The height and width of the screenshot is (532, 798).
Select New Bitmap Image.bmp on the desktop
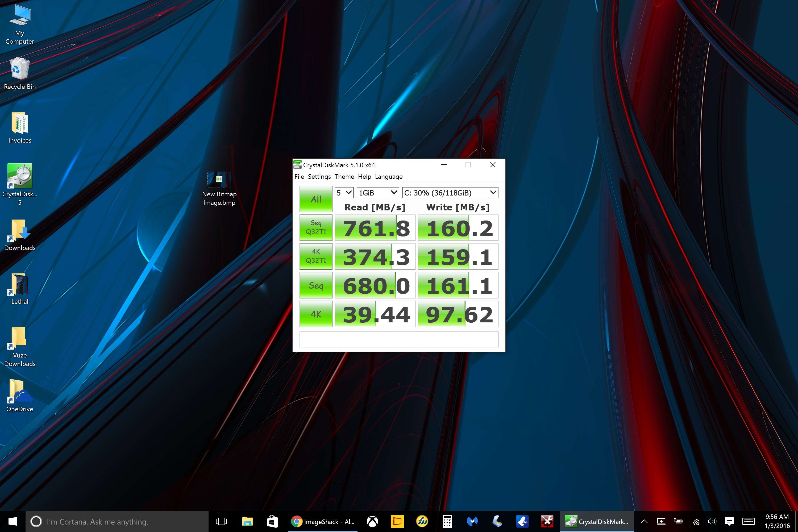[219, 189]
